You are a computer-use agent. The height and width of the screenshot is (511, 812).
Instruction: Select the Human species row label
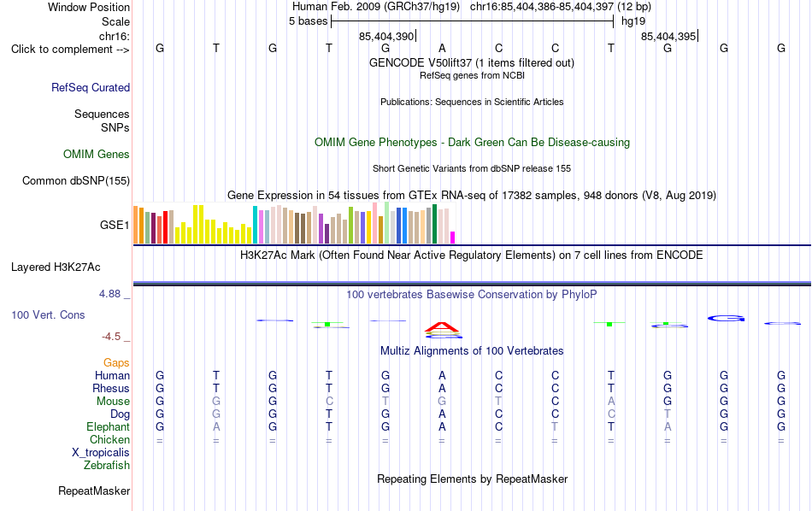(x=112, y=375)
